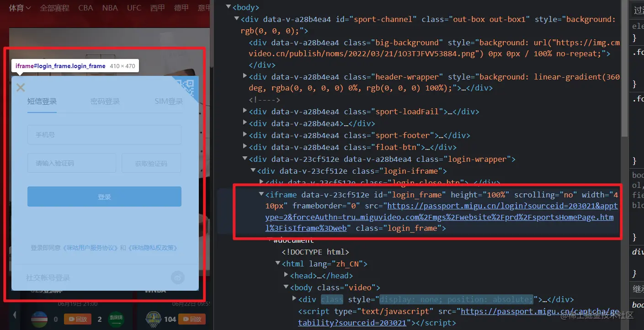Select the #document node
This screenshot has width=644, height=330.
coord(293,240)
